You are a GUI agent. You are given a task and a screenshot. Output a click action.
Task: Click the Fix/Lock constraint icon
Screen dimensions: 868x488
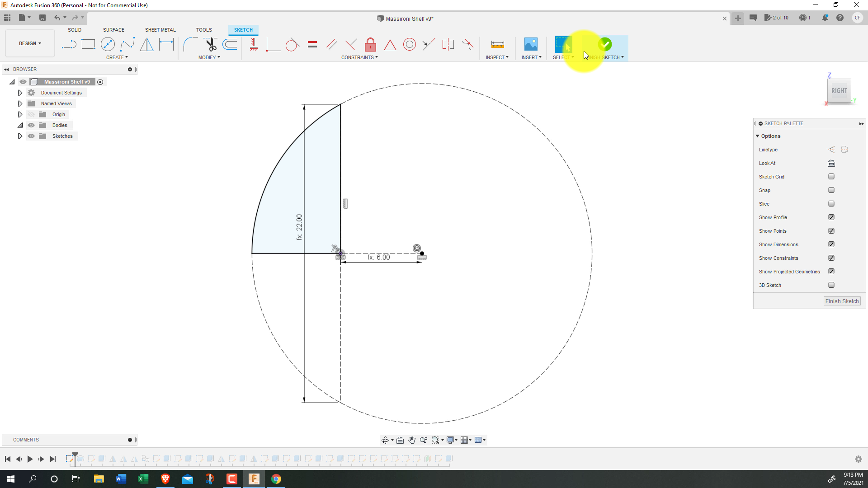point(370,44)
